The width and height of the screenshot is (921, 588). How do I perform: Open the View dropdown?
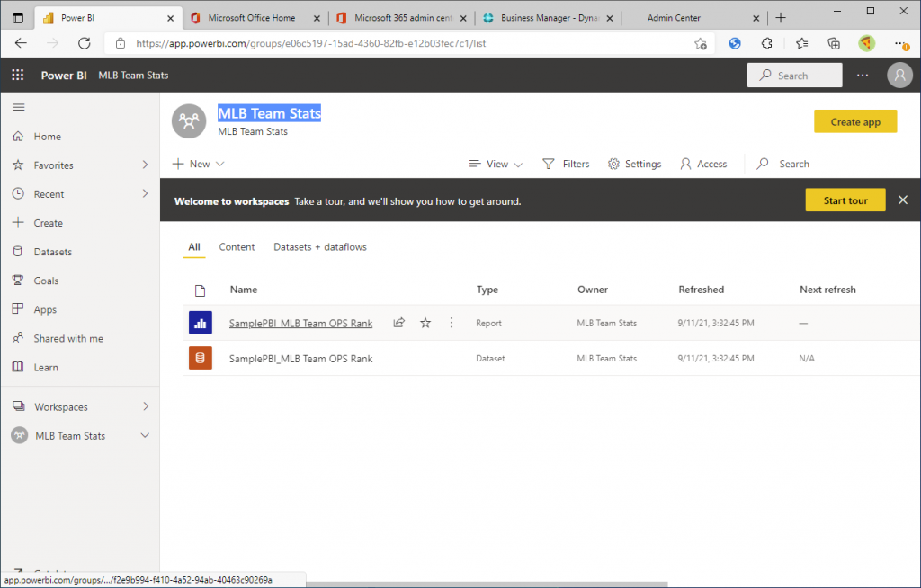(496, 164)
